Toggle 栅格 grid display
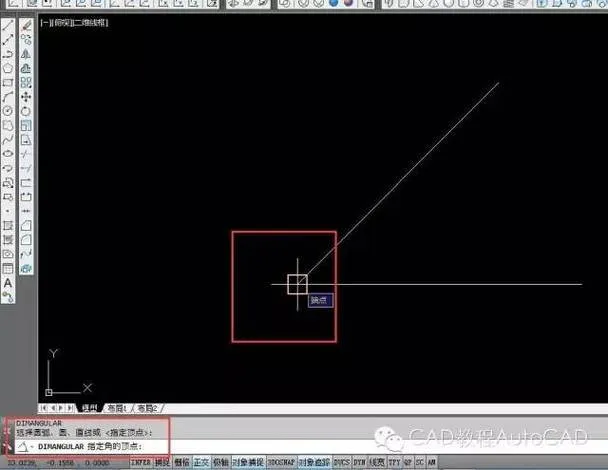 click(x=181, y=462)
